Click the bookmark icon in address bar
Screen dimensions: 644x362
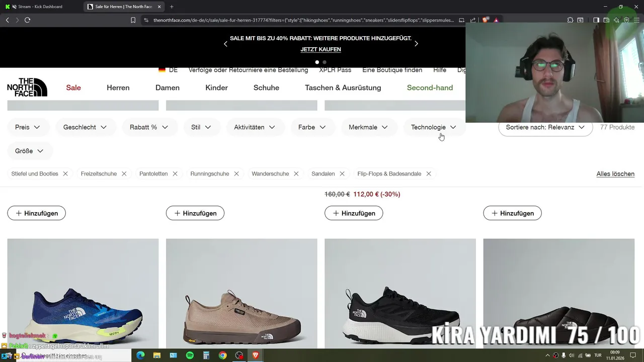pyautogui.click(x=133, y=20)
